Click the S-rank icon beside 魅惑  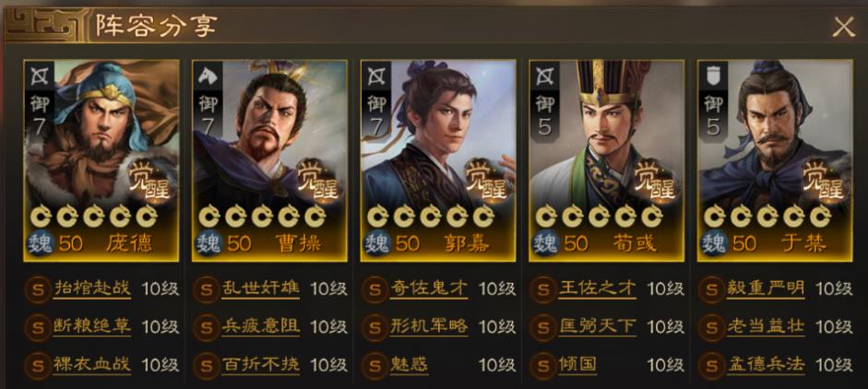point(375,366)
